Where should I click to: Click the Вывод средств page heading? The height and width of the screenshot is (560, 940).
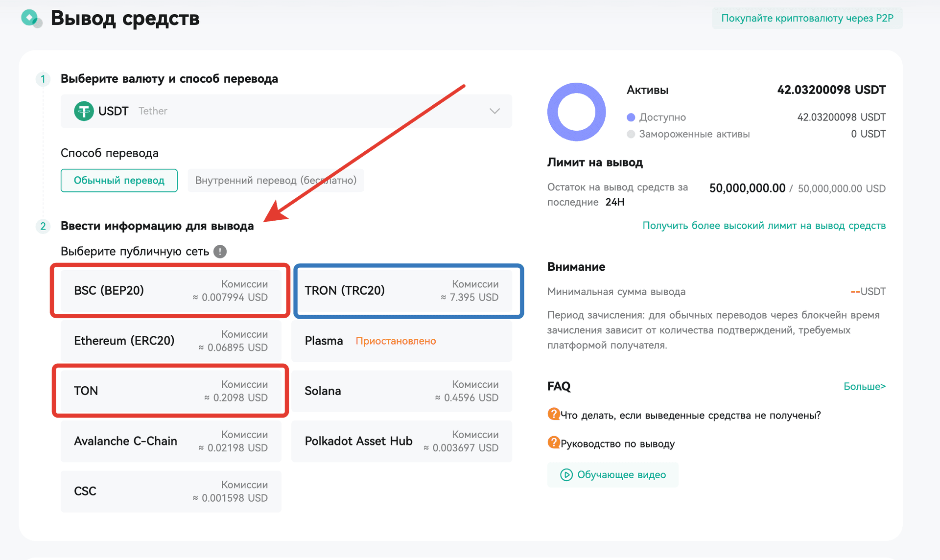click(x=125, y=19)
